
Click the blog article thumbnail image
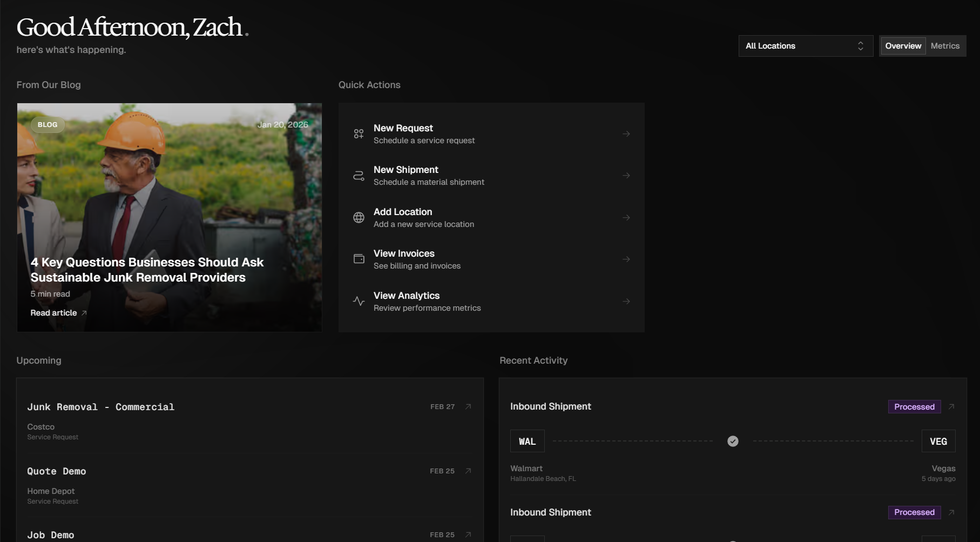(x=169, y=189)
